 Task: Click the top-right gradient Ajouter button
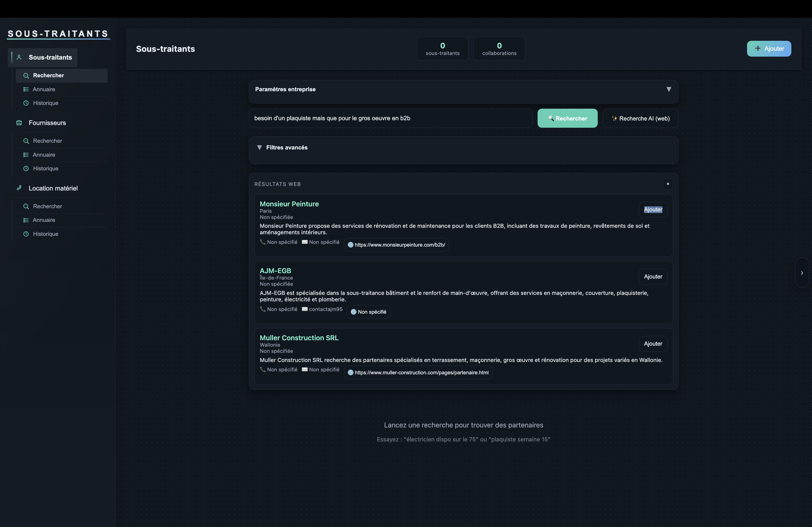click(769, 48)
